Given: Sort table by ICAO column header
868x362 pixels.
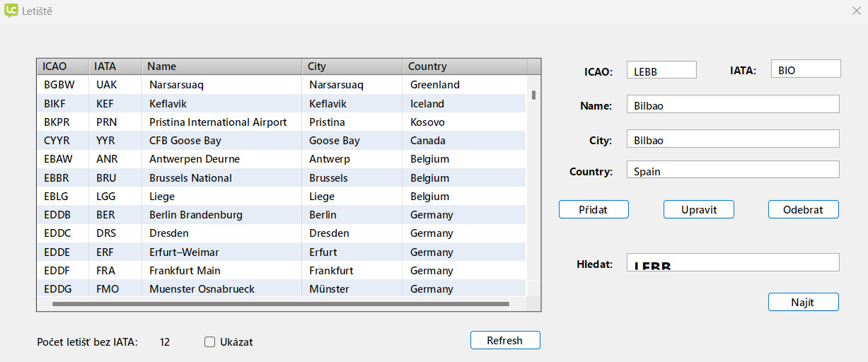Looking at the screenshot, I should point(62,66).
